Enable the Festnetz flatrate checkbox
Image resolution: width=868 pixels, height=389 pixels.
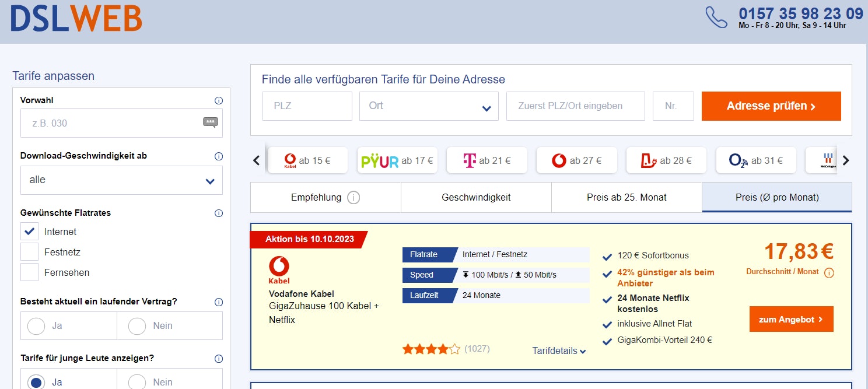30,252
